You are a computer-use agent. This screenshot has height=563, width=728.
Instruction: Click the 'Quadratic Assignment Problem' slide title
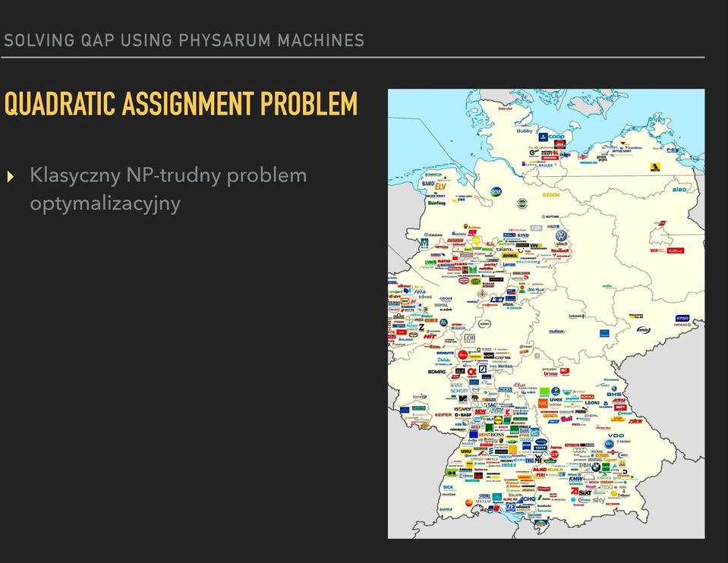click(x=181, y=103)
